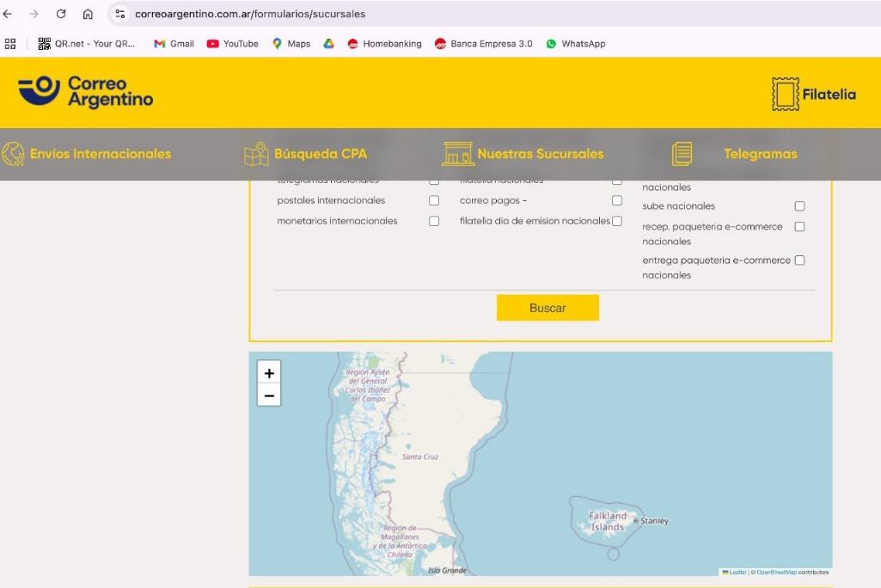Open the WhatsApp bookmark icon

(x=551, y=43)
